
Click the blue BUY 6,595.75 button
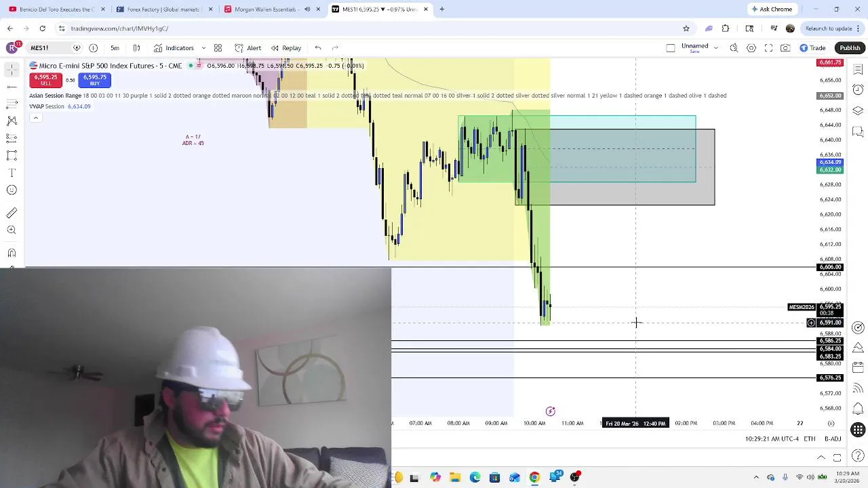[x=95, y=79]
